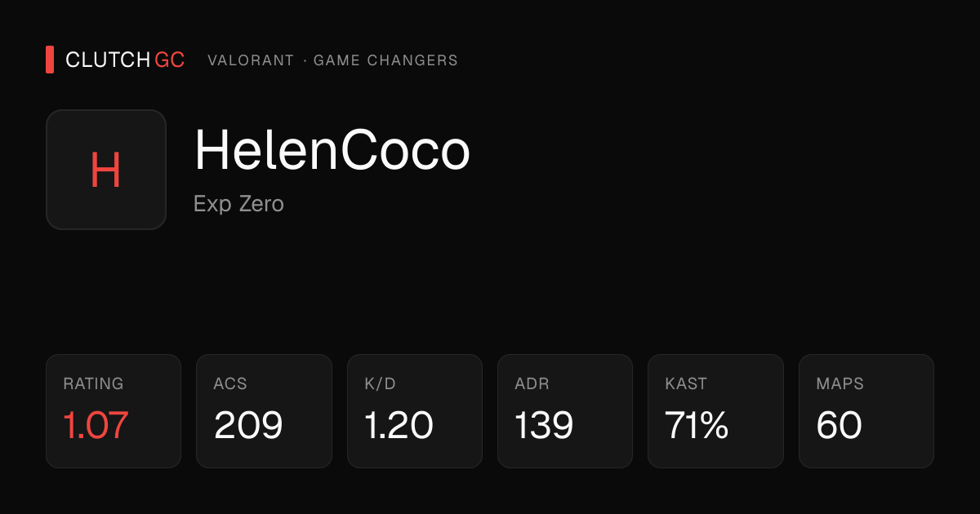Click the HelenCoco player name
This screenshot has width=980, height=514.
332,151
